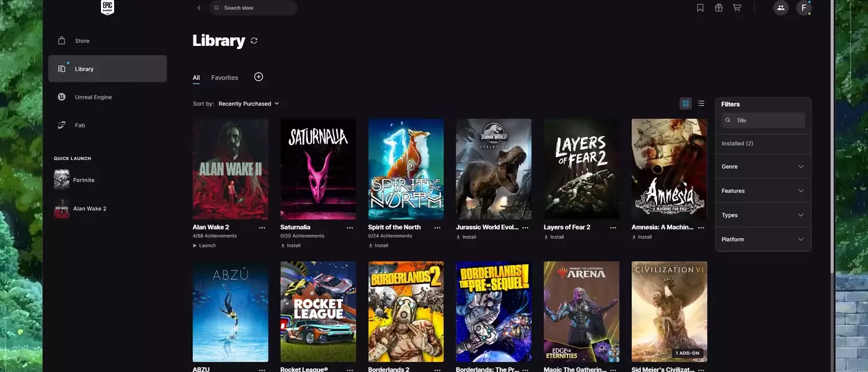Click the Library icon in sidebar
Viewport: 868px width, 372px height.
pyautogui.click(x=61, y=69)
